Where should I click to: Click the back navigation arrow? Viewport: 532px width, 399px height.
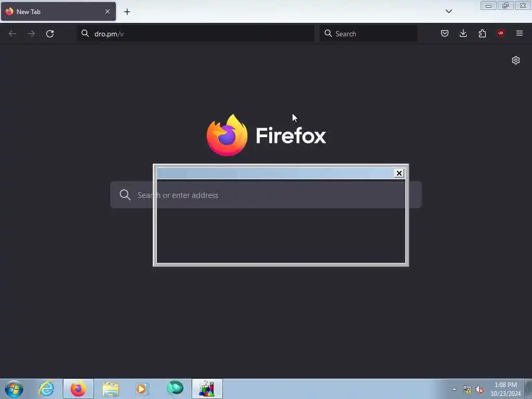pos(12,34)
